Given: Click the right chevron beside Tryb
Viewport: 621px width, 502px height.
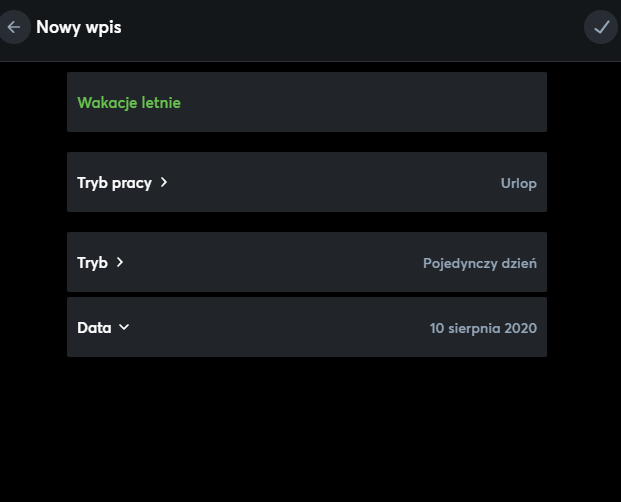Looking at the screenshot, I should pos(120,262).
